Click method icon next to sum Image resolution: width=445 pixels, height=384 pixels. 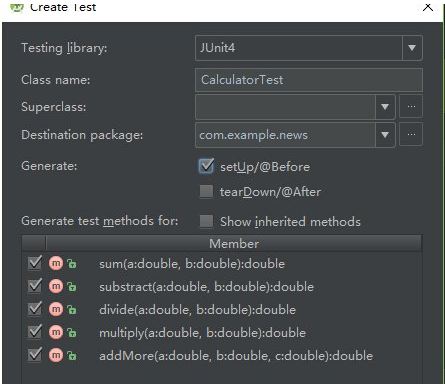[56, 263]
